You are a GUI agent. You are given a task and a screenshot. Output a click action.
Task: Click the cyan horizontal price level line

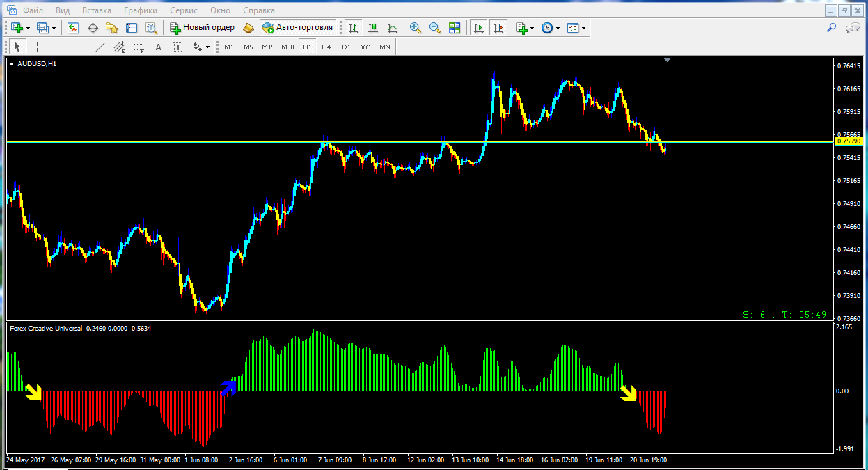tap(209, 141)
